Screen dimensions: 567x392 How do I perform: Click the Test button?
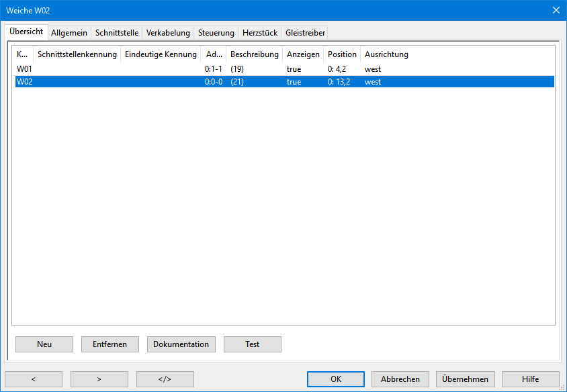pyautogui.click(x=252, y=344)
